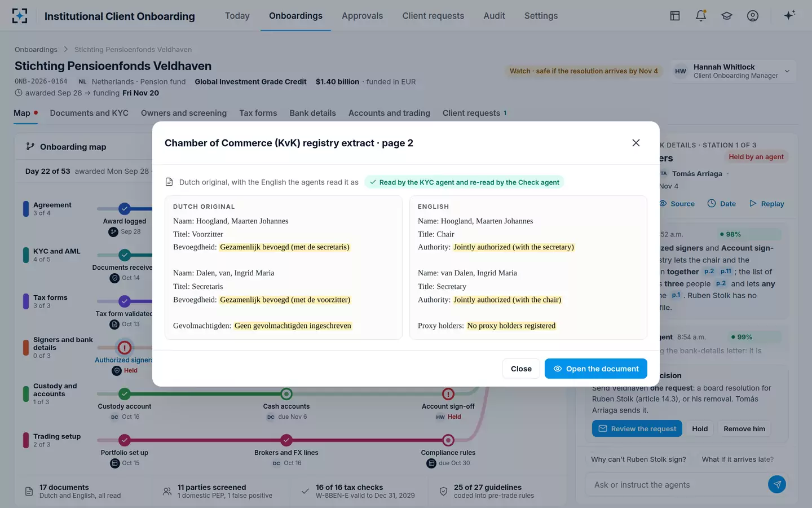The width and height of the screenshot is (812, 508).
Task: Click Open the document button
Action: point(596,369)
